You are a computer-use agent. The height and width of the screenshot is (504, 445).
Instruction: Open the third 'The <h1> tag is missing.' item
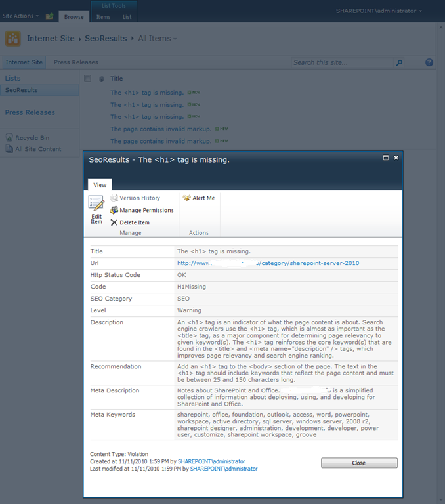coord(147,117)
